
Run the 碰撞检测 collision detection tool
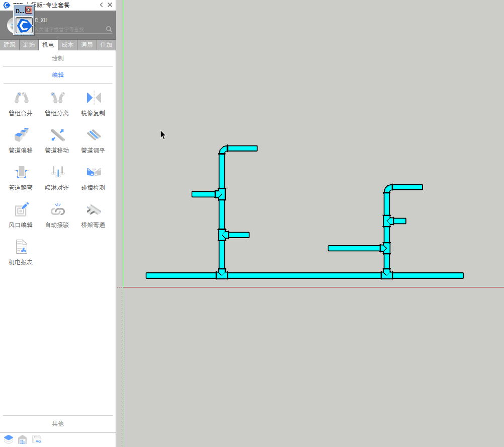pyautogui.click(x=93, y=177)
